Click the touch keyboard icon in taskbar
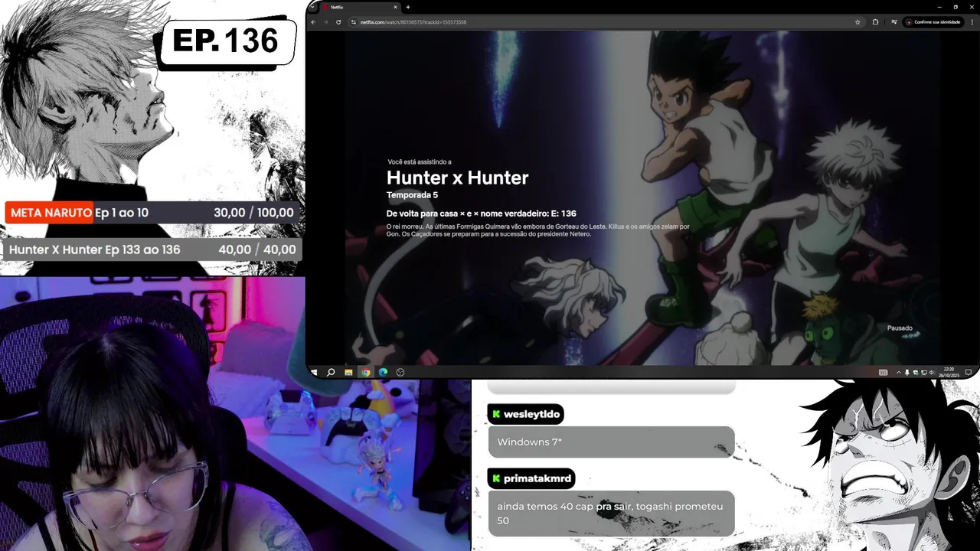The image size is (980, 551). click(x=883, y=373)
